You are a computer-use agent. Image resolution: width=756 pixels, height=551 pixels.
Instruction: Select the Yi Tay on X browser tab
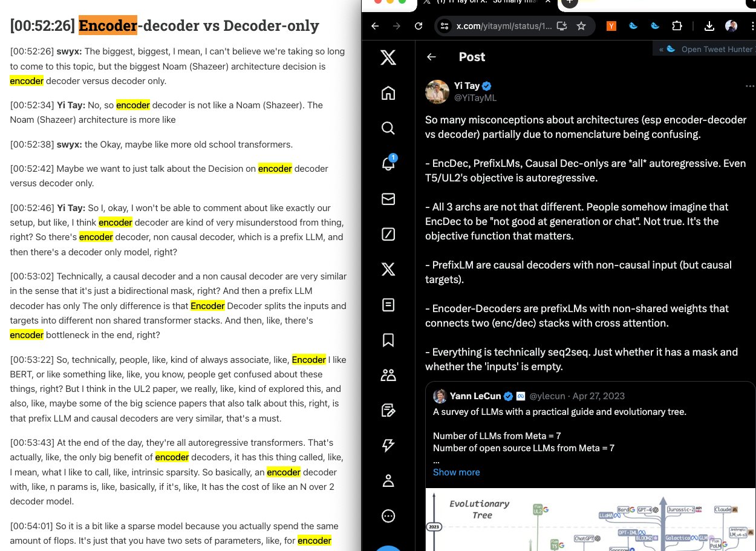(487, 4)
